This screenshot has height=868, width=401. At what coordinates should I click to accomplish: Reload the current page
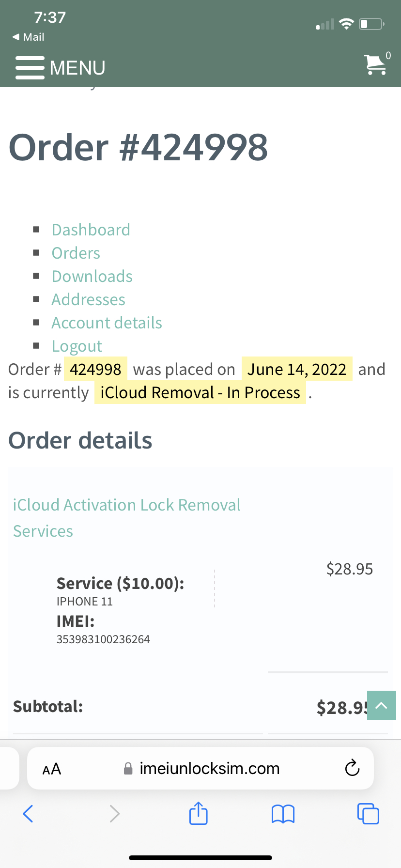(x=352, y=768)
